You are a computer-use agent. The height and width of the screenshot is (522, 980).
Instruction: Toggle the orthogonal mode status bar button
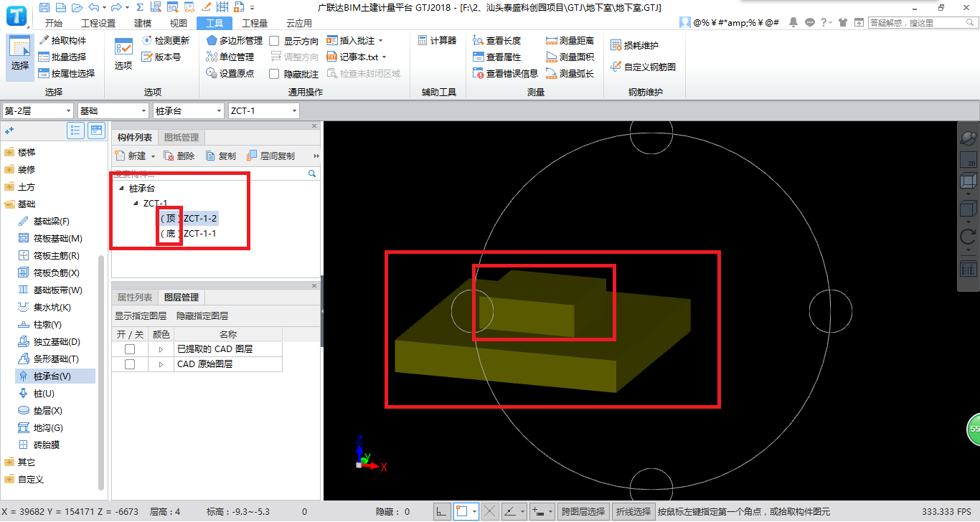[x=443, y=511]
